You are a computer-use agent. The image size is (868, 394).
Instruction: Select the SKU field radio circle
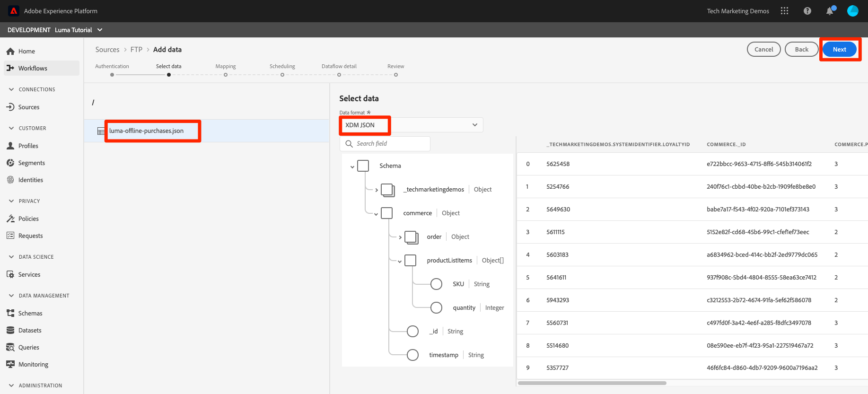437,284
